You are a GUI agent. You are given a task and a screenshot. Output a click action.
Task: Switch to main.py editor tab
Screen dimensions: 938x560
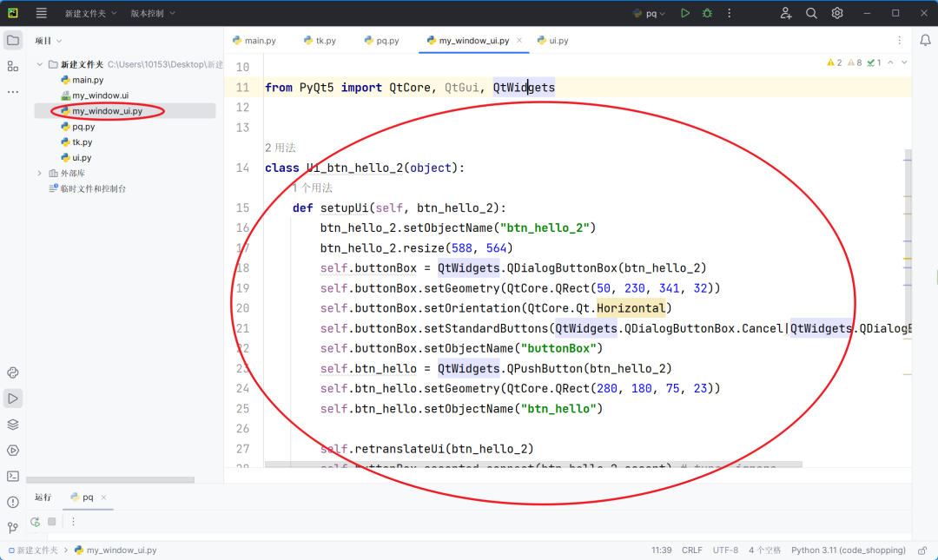[x=254, y=40]
